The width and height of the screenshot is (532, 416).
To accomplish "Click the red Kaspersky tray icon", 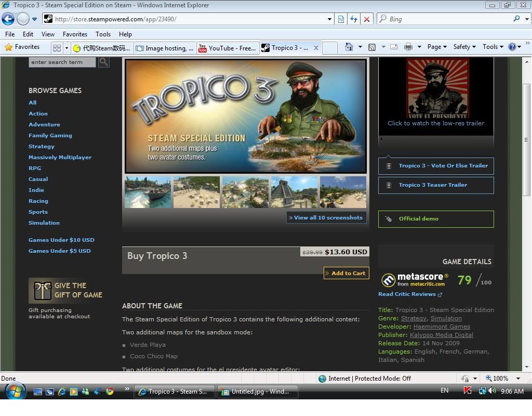I will pyautogui.click(x=468, y=391).
